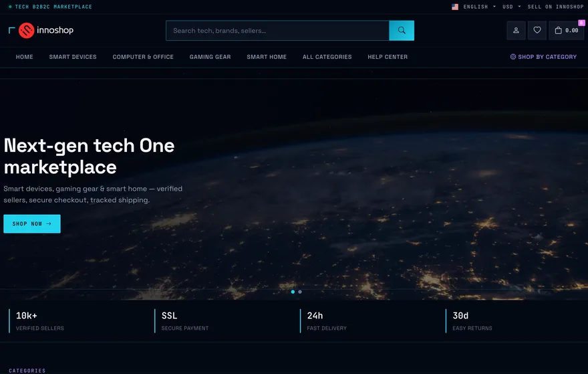This screenshot has height=374, width=588.
Task: Click the Shop By Category icon
Action: [513, 57]
